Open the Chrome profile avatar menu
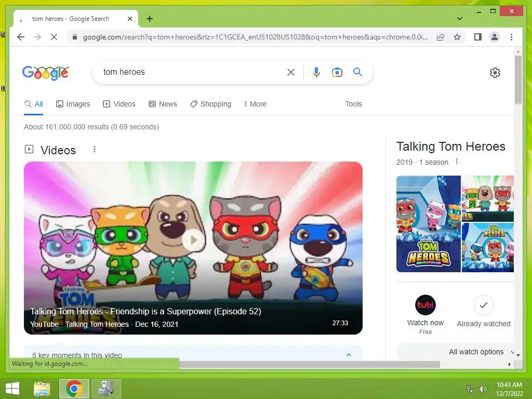Screen dimensions: 532x399 tap(495, 37)
